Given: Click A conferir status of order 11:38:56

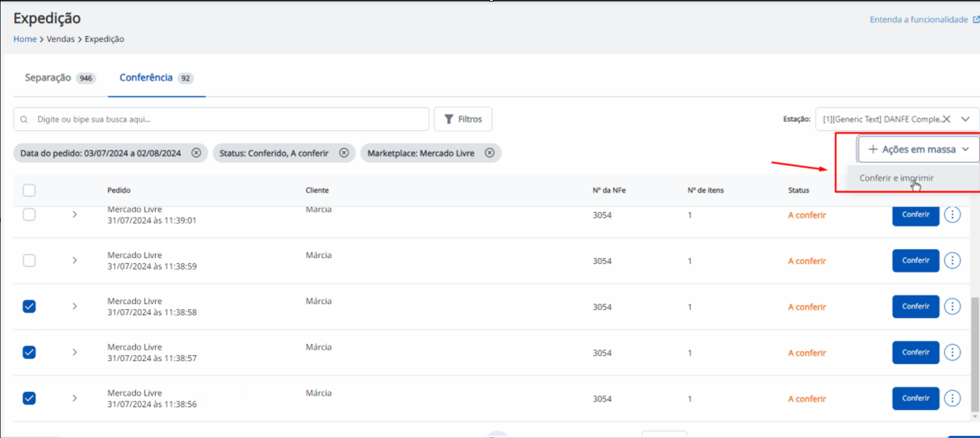Looking at the screenshot, I should coord(807,399).
